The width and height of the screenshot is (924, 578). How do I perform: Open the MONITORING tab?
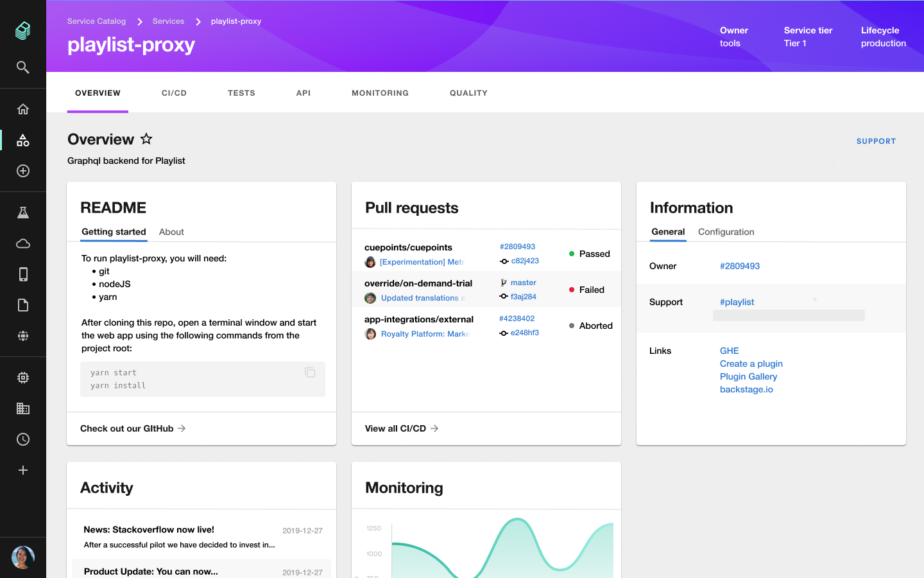(380, 93)
